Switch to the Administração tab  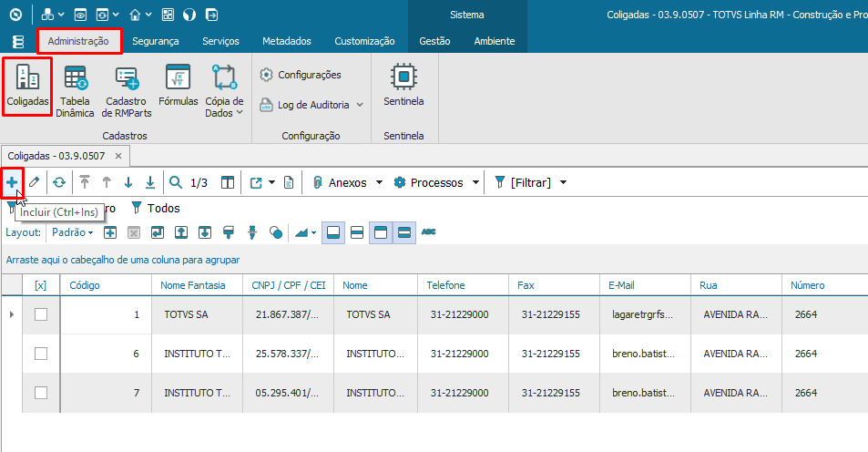pos(78,41)
